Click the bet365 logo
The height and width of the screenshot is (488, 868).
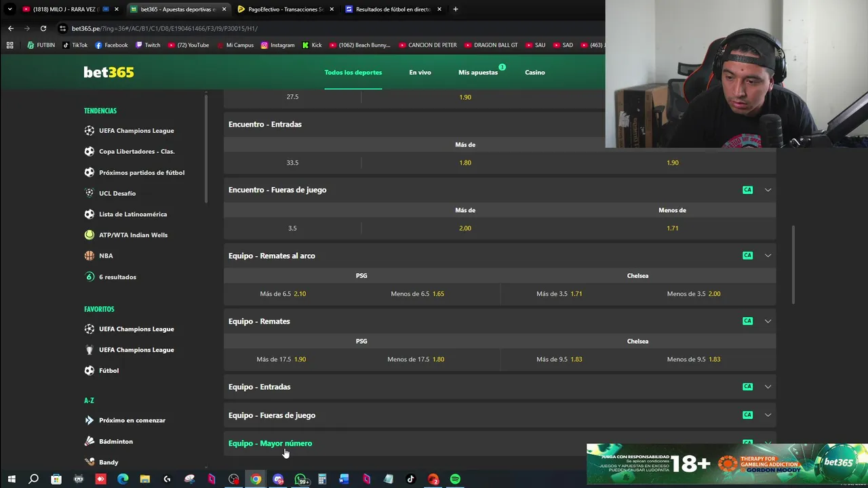click(108, 72)
